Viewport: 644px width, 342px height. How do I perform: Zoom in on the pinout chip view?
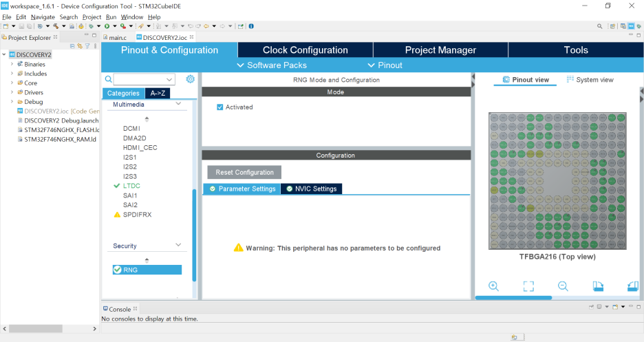click(x=494, y=286)
